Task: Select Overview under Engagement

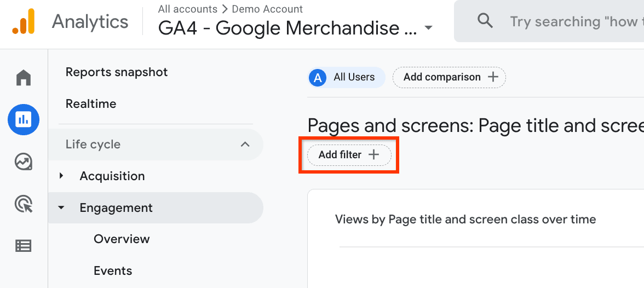Action: coord(122,239)
